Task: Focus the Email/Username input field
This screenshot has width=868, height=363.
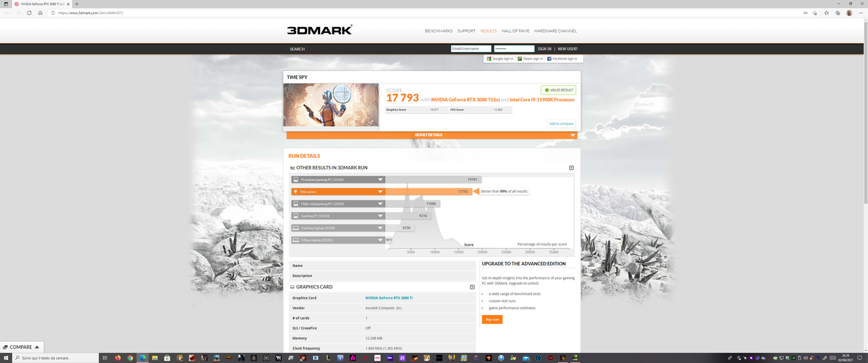Action: pyautogui.click(x=471, y=49)
